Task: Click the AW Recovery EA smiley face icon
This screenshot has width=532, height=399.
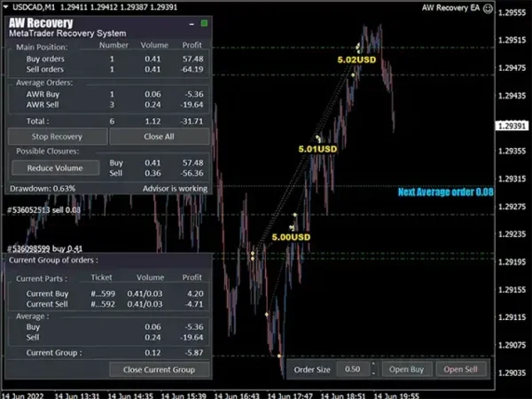Action: point(488,7)
